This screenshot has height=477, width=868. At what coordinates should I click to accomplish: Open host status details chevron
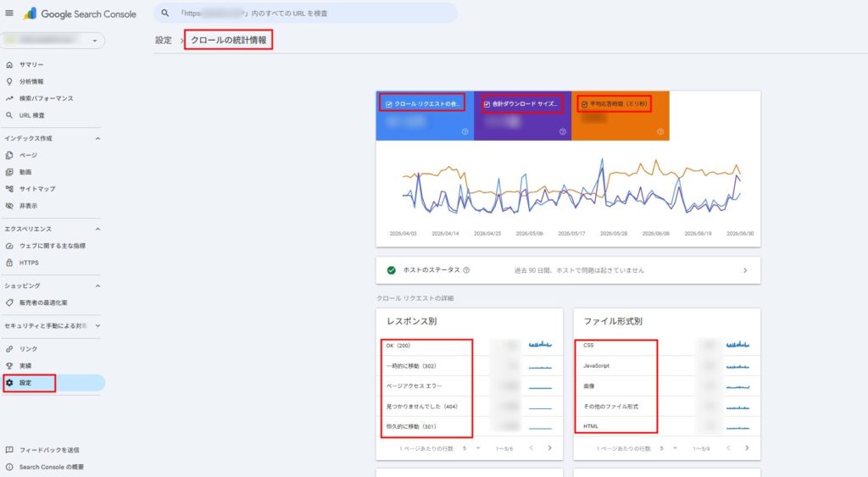point(745,270)
